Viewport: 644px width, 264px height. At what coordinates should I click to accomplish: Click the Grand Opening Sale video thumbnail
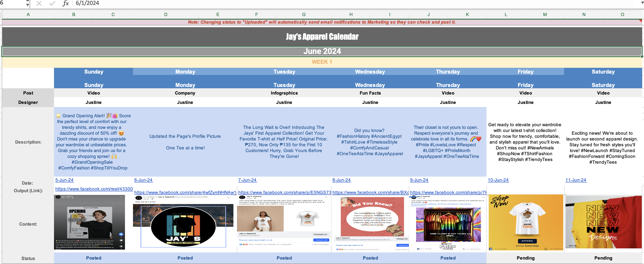point(89,222)
